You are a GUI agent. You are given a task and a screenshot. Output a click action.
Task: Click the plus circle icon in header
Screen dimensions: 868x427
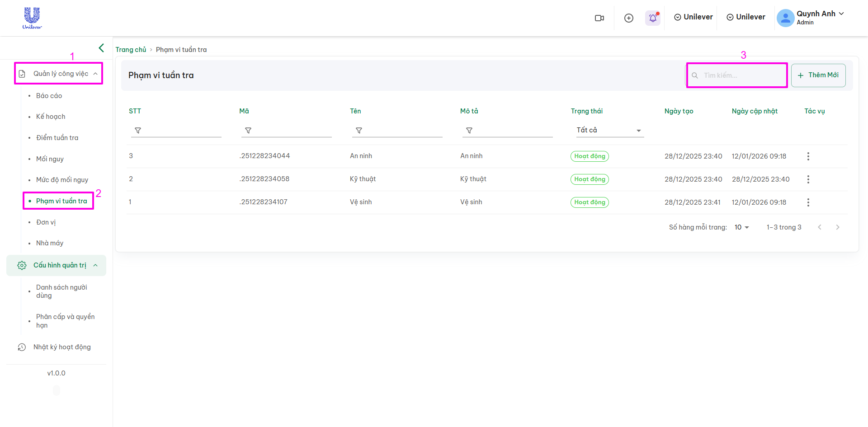click(x=628, y=18)
